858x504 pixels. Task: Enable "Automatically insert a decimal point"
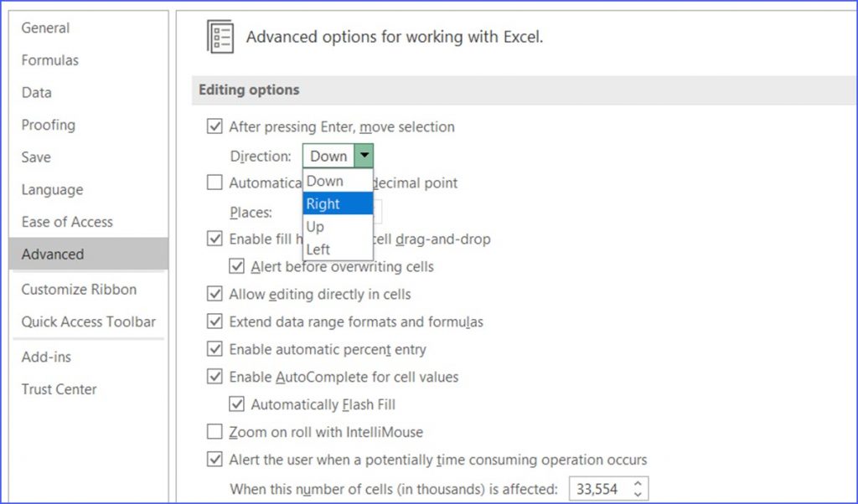click(x=215, y=183)
